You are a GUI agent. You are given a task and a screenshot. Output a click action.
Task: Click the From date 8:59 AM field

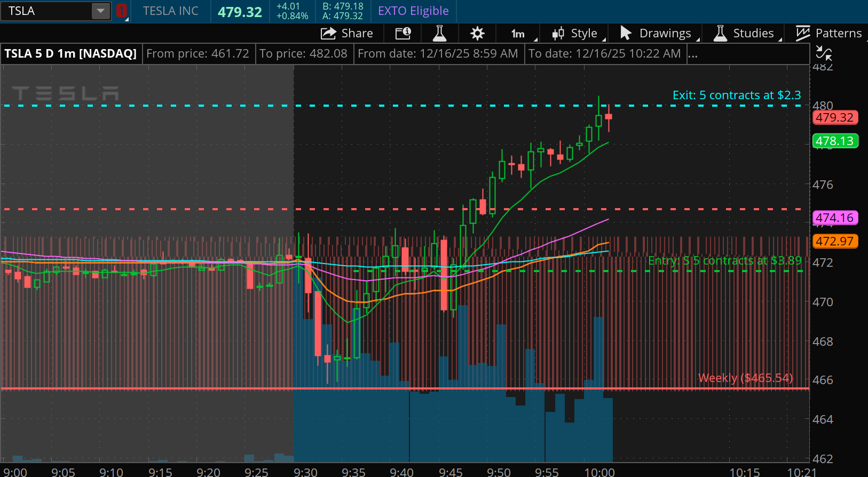tap(438, 54)
